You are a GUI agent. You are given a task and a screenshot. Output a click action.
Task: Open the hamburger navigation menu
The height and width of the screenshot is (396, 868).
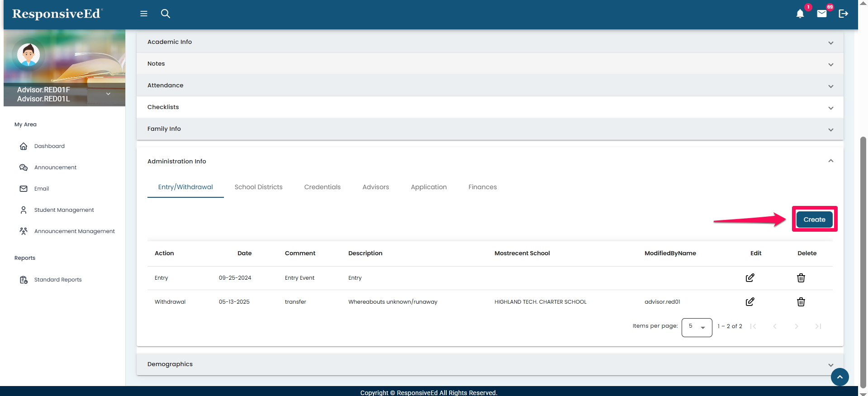pos(144,14)
